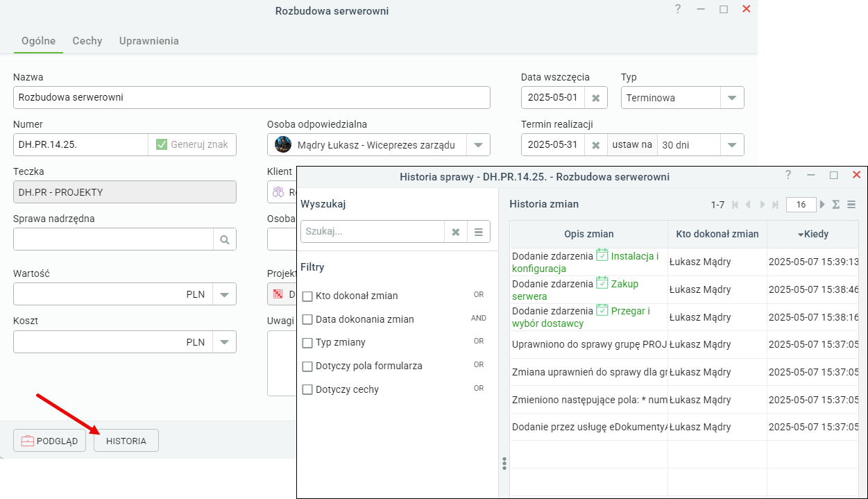Open grid menu in Historia zmian
This screenshot has width=868, height=499.
[851, 205]
